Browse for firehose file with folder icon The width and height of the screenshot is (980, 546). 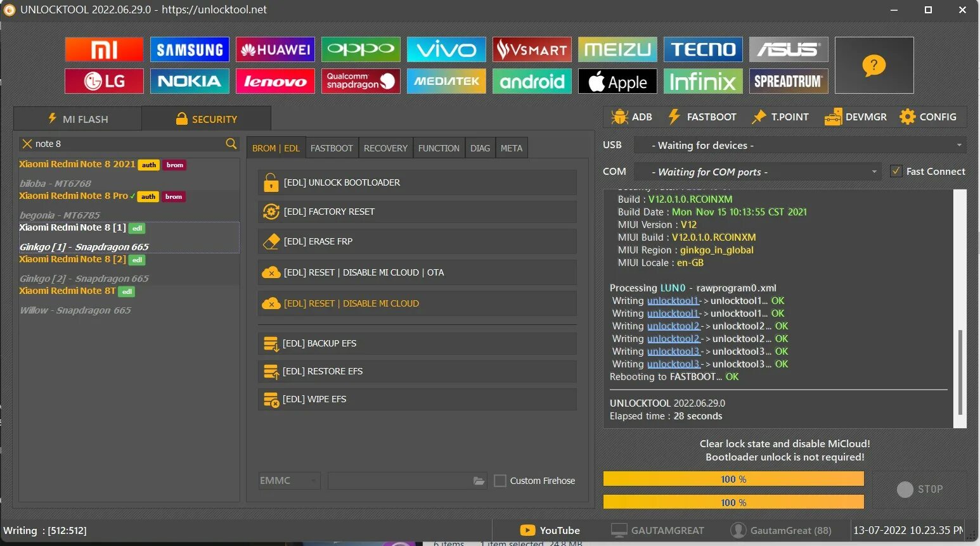click(479, 481)
